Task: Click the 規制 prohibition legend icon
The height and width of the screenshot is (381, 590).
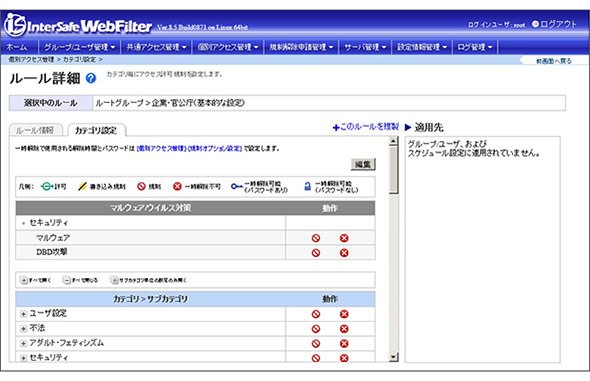Action: pos(141,186)
